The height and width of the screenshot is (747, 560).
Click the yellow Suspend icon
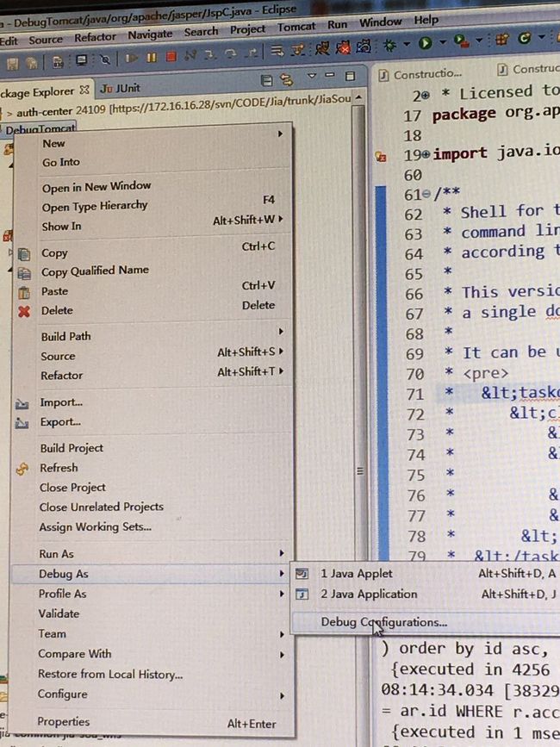[152, 58]
